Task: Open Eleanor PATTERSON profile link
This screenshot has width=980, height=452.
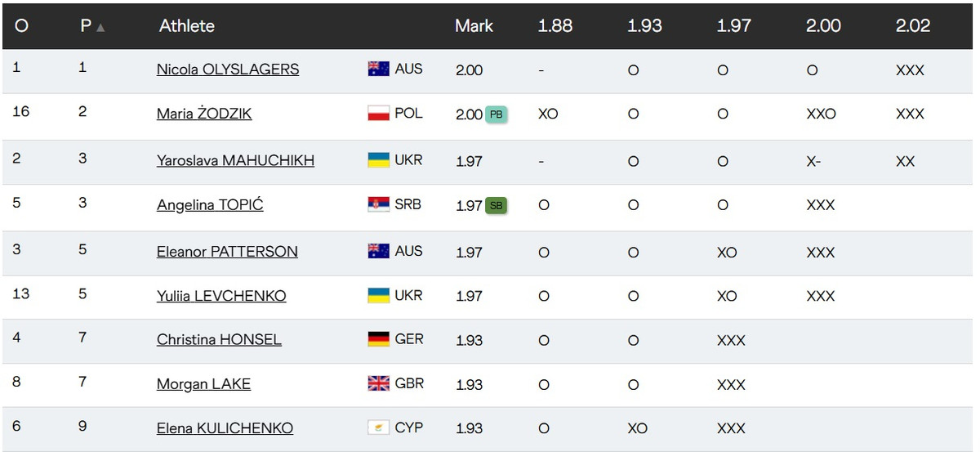Action: (x=227, y=252)
